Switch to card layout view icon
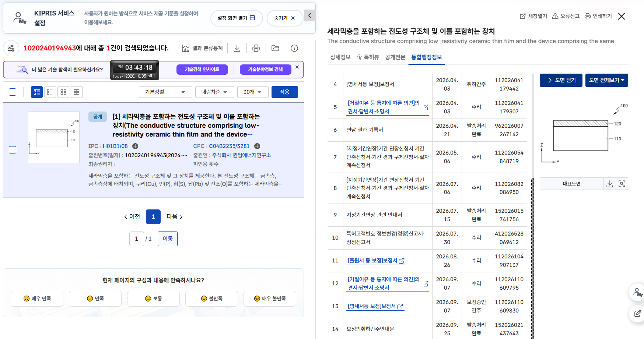The width and height of the screenshot is (644, 339). click(77, 92)
